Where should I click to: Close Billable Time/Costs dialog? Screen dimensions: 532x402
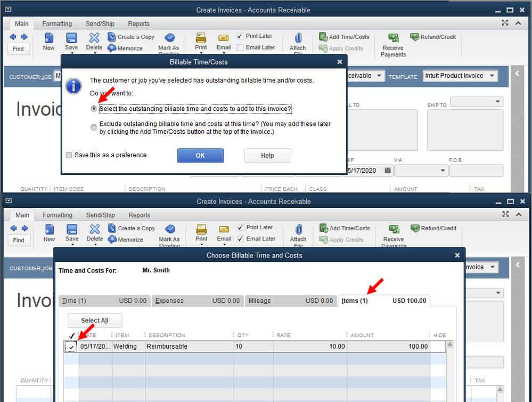pyautogui.click(x=340, y=62)
